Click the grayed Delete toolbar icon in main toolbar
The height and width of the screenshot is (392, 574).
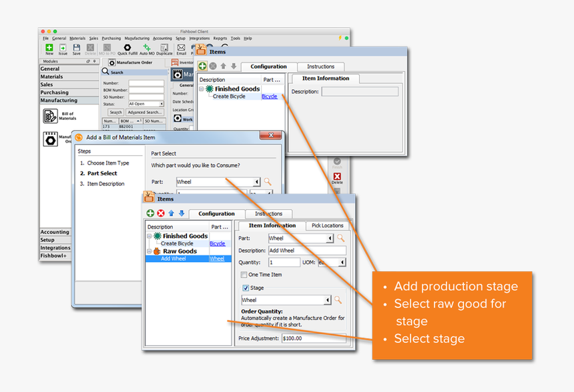coord(90,47)
